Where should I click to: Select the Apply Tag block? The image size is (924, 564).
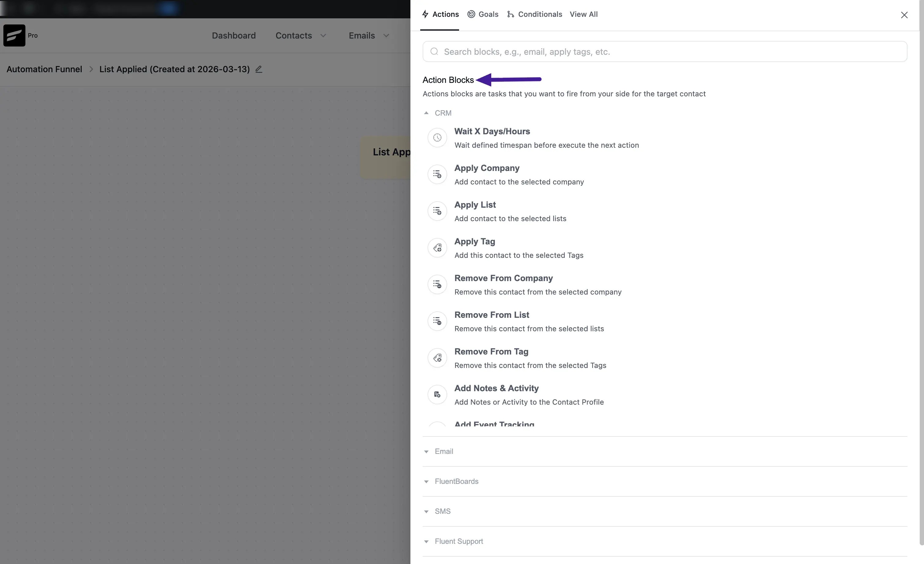click(664, 248)
